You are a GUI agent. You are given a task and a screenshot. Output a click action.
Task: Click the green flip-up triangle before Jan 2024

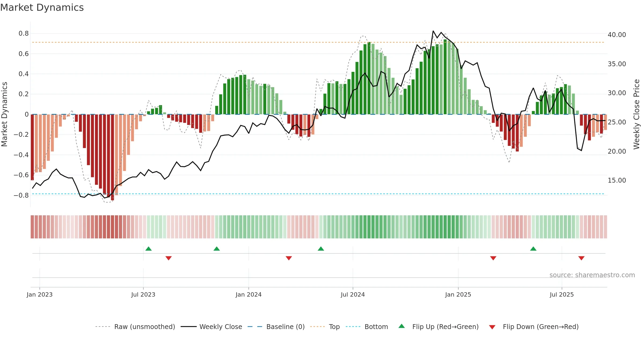pyautogui.click(x=217, y=249)
